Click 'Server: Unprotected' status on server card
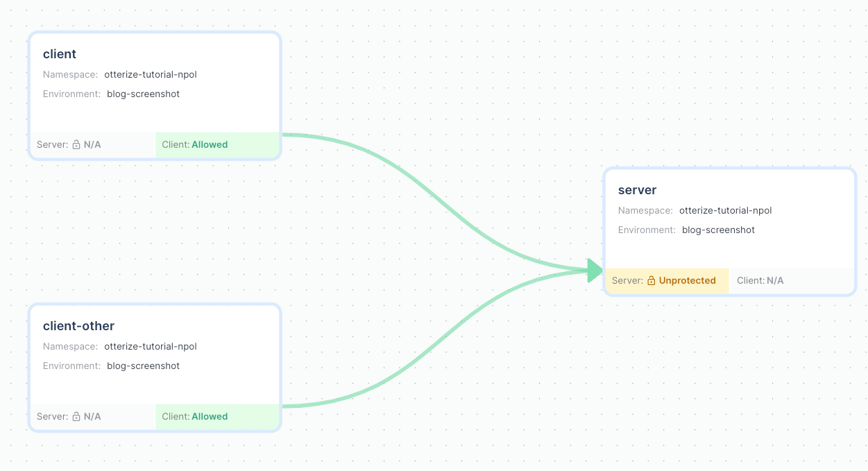Image resolution: width=868 pixels, height=471 pixels. pos(667,281)
